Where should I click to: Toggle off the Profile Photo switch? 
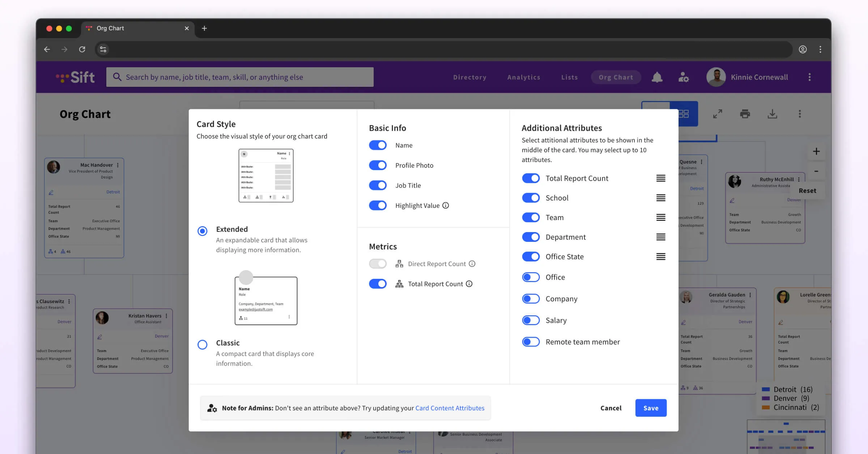[378, 165]
